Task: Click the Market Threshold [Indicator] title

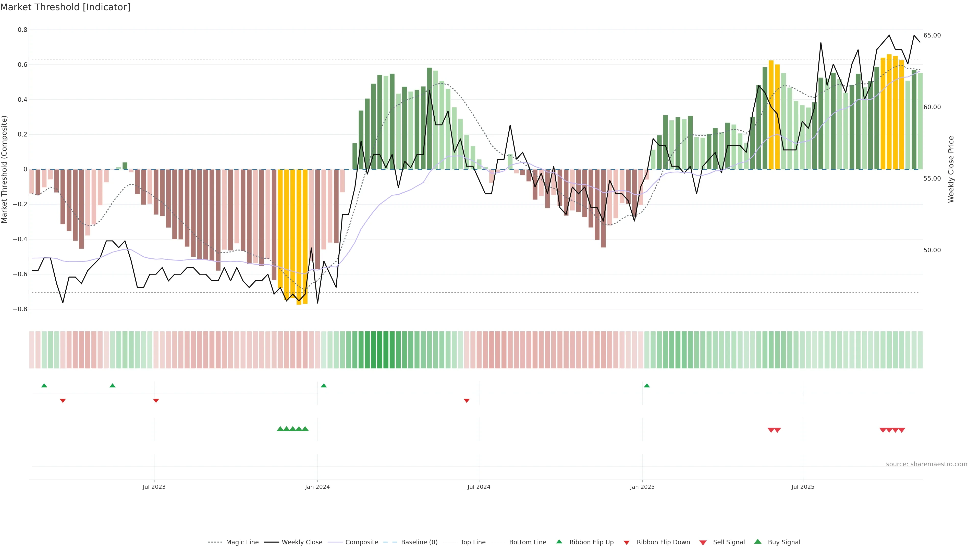Action: click(65, 7)
